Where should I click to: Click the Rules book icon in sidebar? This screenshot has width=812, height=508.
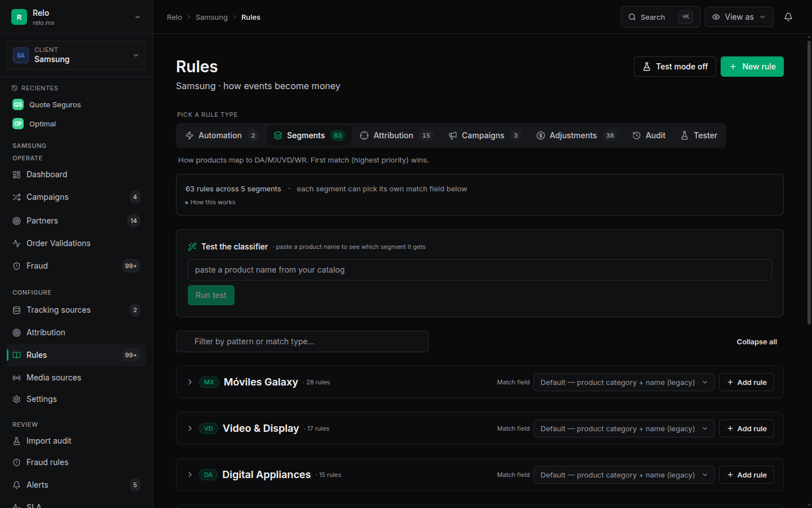coord(16,355)
